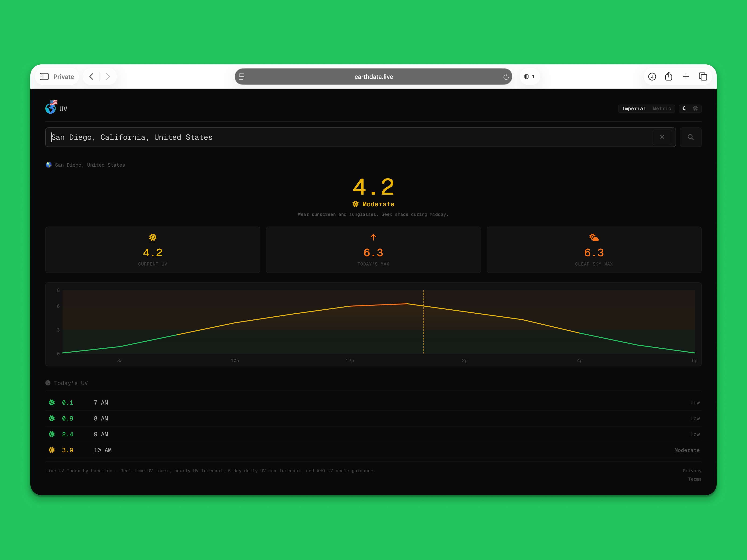
Task: Open a new tab with plus icon
Action: click(x=686, y=77)
